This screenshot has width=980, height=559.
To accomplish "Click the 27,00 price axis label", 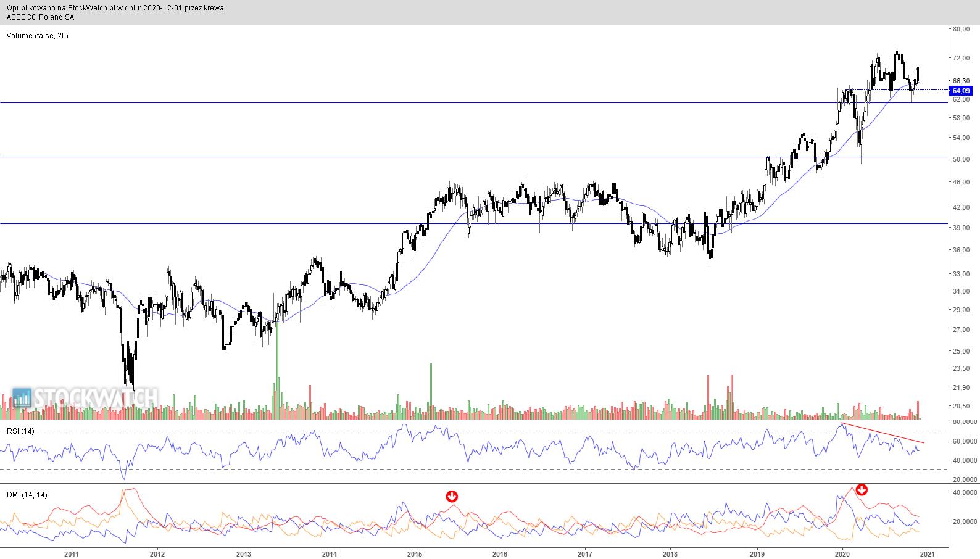I will (961, 329).
